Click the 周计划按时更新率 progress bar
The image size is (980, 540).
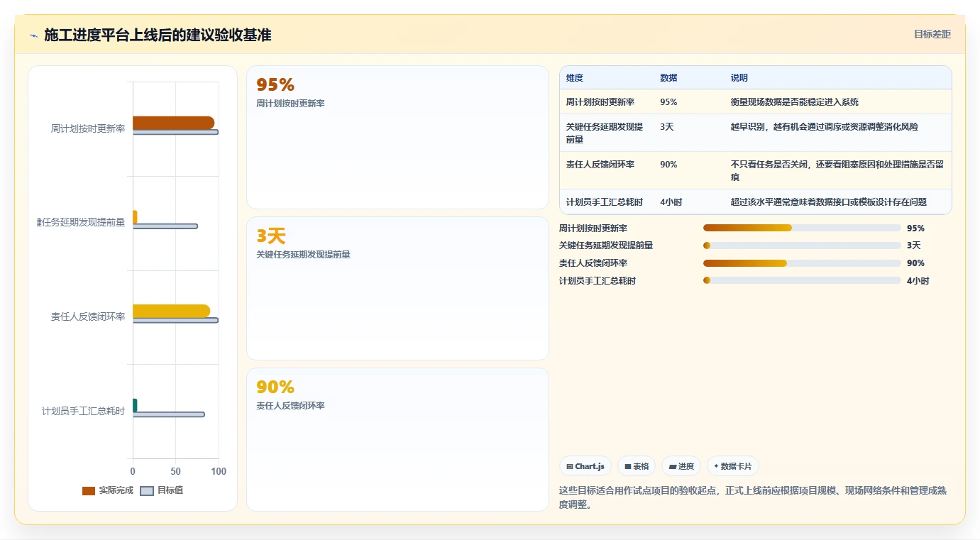(802, 228)
